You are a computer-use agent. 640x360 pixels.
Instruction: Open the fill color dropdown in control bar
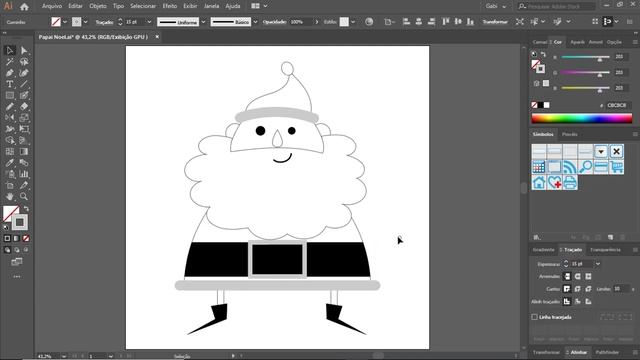coord(65,22)
